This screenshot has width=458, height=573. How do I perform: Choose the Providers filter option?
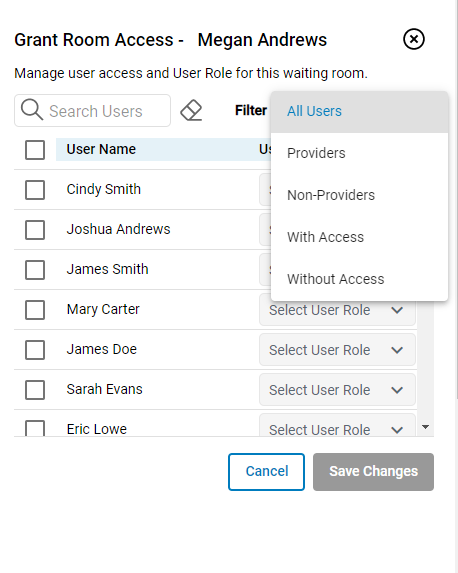click(x=359, y=153)
